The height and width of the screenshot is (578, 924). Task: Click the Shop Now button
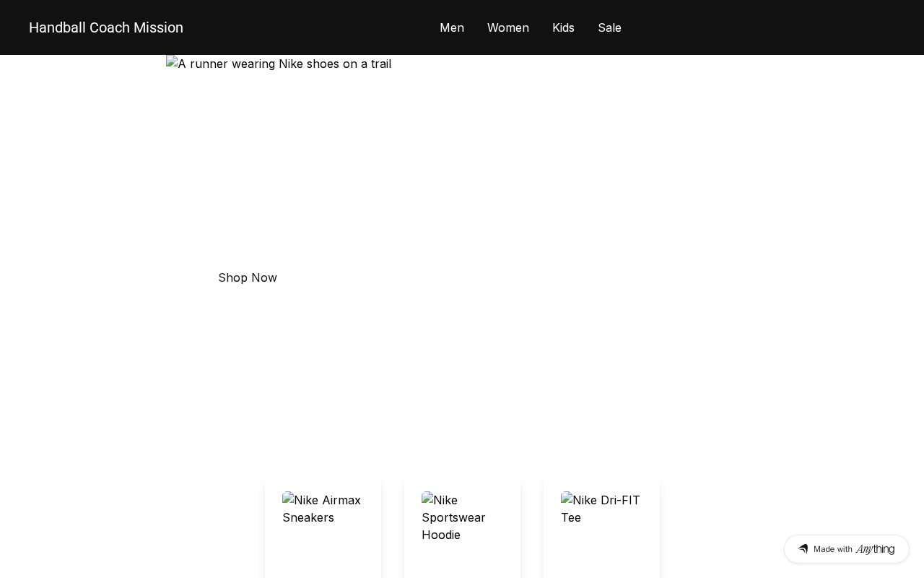(248, 277)
